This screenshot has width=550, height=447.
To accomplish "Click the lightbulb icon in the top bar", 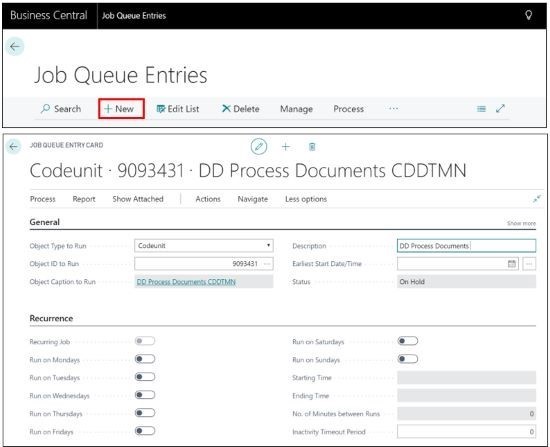I will 528,15.
